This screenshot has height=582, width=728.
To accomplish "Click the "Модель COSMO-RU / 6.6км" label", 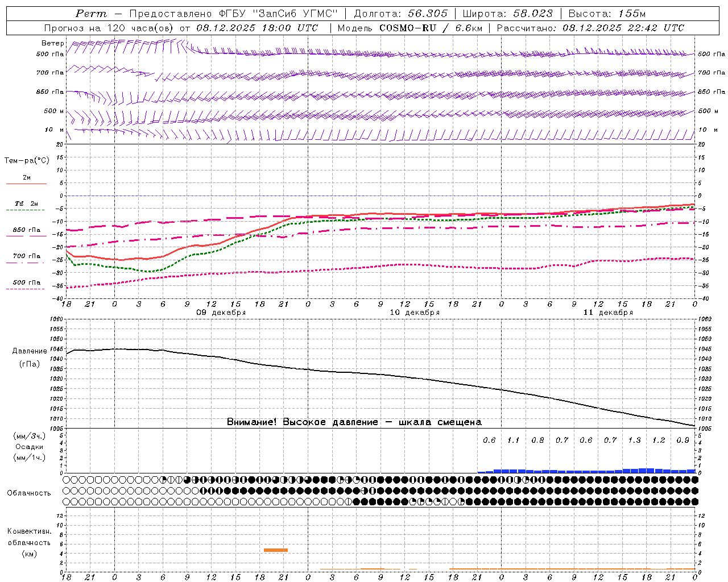I will [410, 28].
